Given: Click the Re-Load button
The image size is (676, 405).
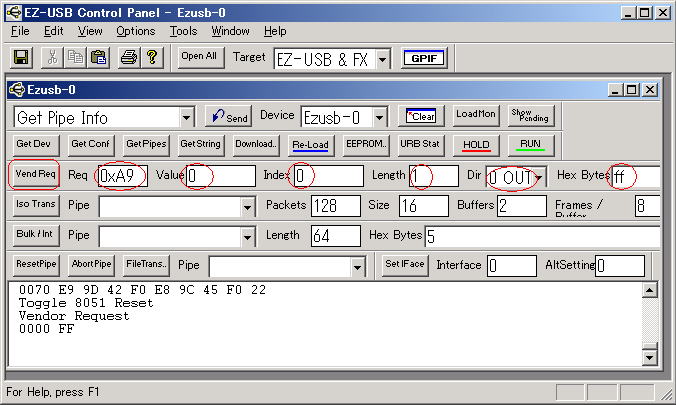Looking at the screenshot, I should click(x=310, y=145).
